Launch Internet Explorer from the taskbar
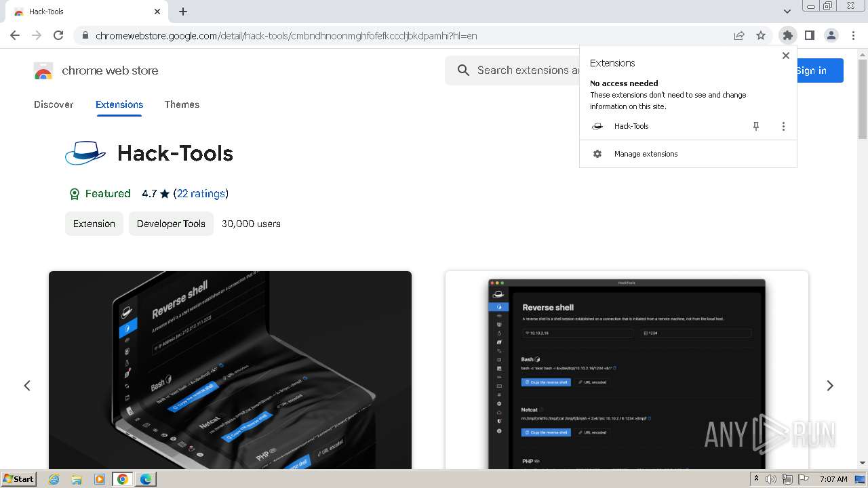 [54, 479]
